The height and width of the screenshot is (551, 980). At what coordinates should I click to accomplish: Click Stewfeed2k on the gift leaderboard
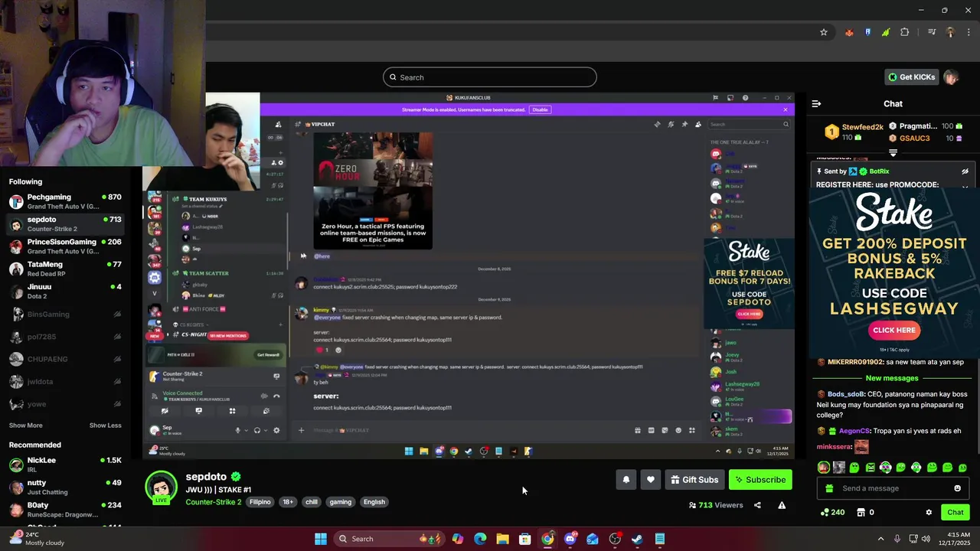pyautogui.click(x=862, y=127)
